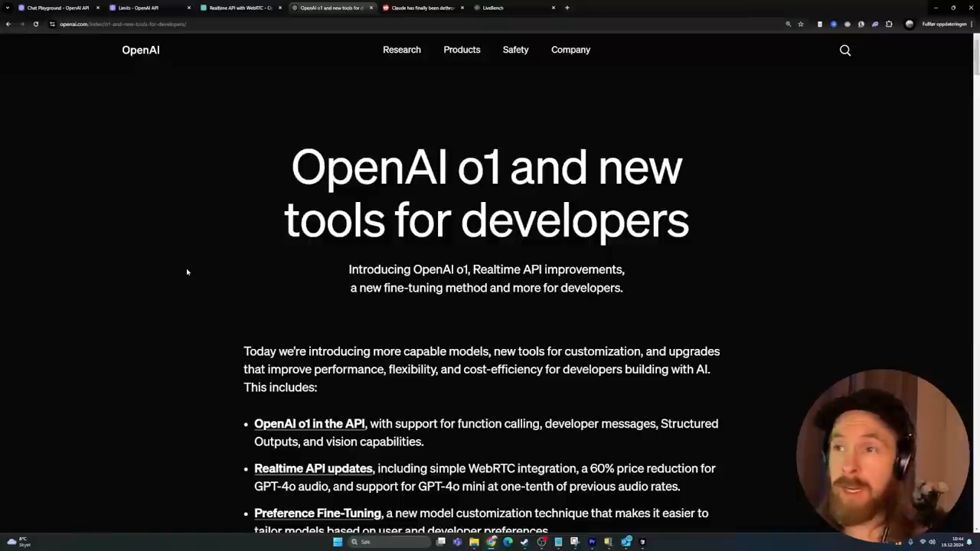This screenshot has width=980, height=551.
Task: Close the Chat Playground tab
Action: coord(98,8)
